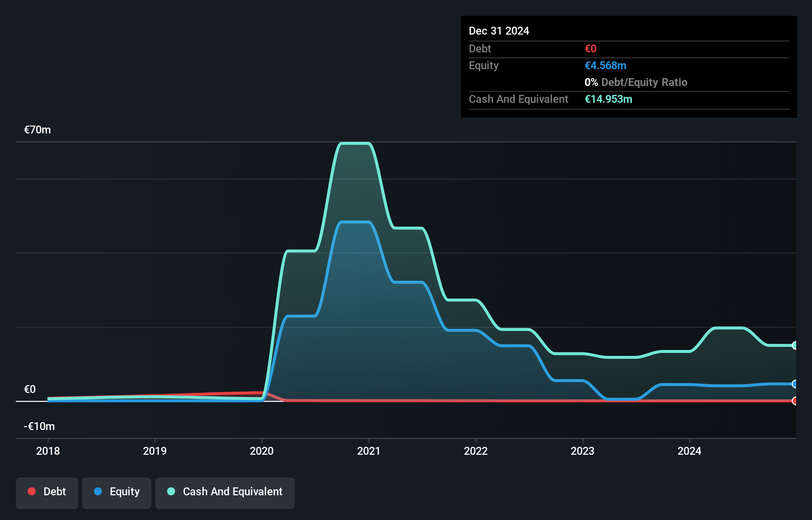Click the 2022 x-axis label
Screen dimensions: 812x520
coord(476,451)
